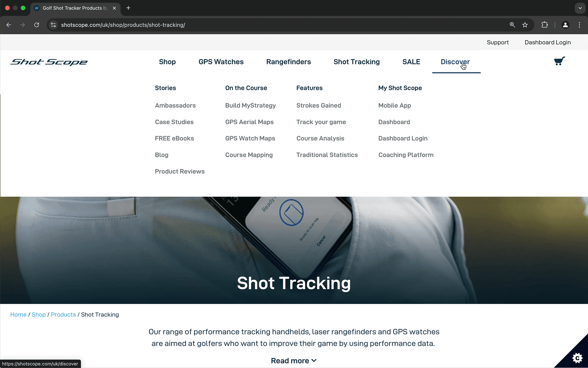Open GPS Watch Maps

point(250,138)
